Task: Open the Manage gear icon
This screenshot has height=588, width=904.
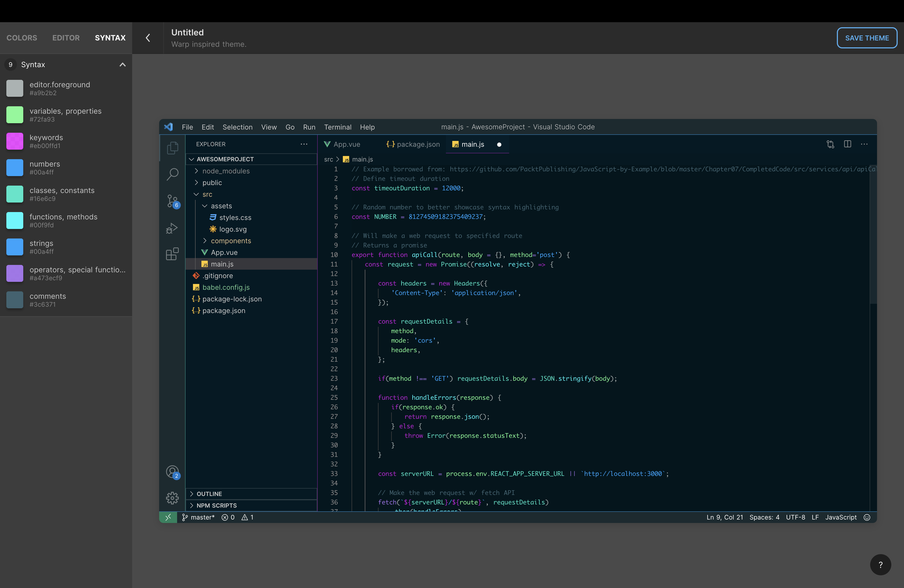Action: (x=172, y=498)
